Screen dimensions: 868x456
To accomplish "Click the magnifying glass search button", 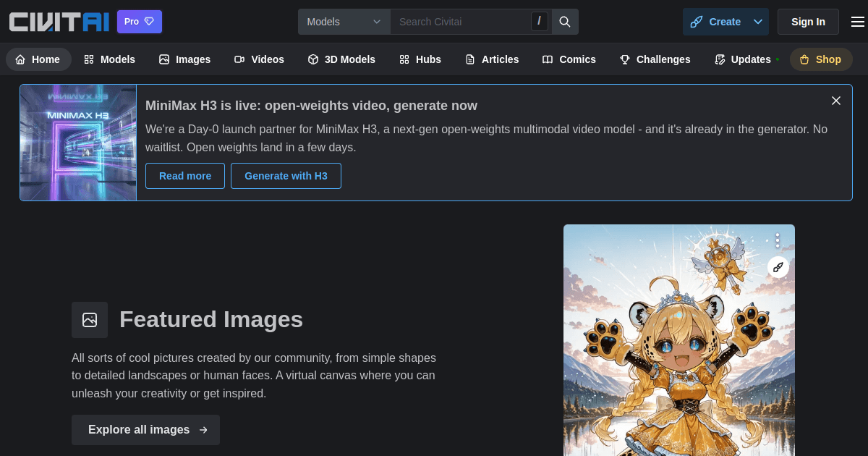I will click(x=565, y=22).
